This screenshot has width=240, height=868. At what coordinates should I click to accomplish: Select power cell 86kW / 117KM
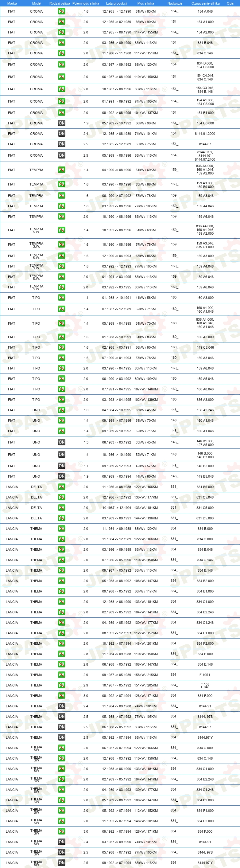click(146, 591)
